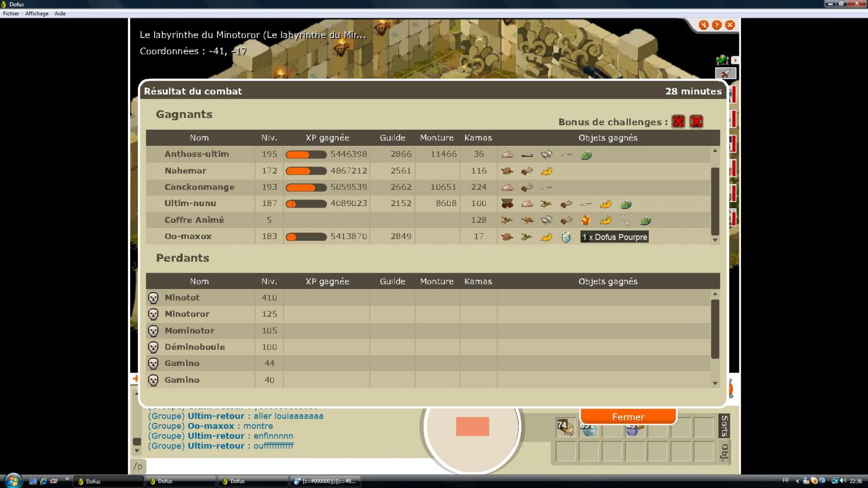This screenshot has width=868, height=488.
Task: Select winner name Nahemar
Action: pyautogui.click(x=186, y=170)
